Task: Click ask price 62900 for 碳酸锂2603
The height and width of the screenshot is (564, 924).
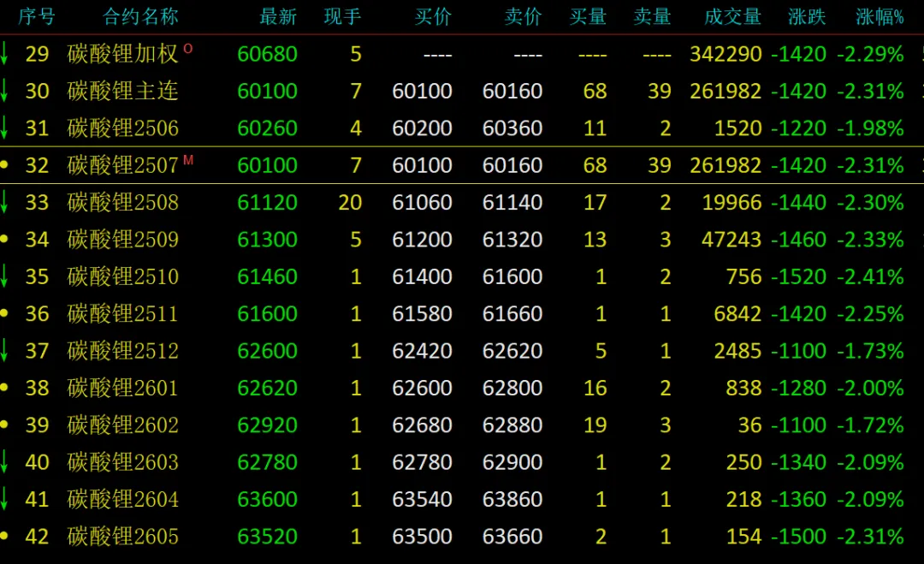Action: click(x=512, y=462)
